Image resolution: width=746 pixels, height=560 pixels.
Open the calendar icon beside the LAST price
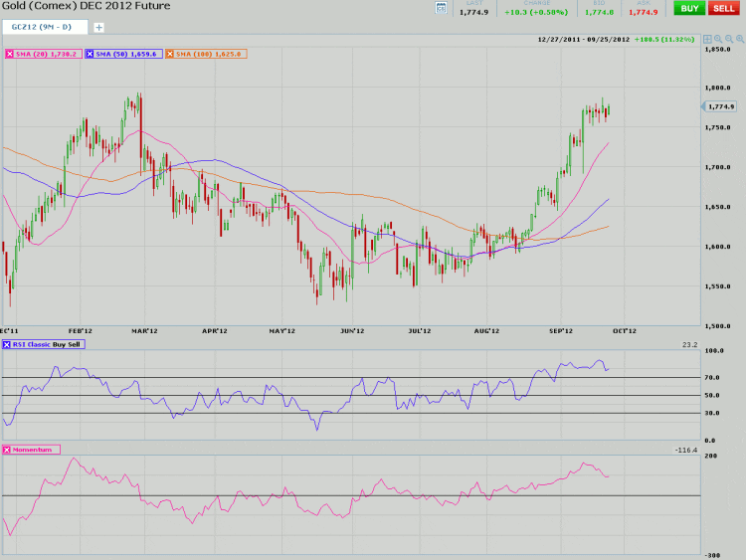pos(441,9)
